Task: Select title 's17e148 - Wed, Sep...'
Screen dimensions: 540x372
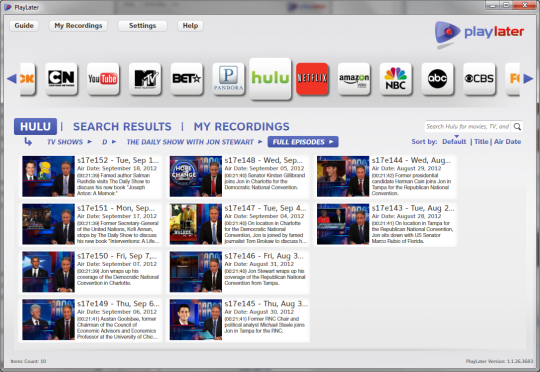Action: [x=263, y=160]
